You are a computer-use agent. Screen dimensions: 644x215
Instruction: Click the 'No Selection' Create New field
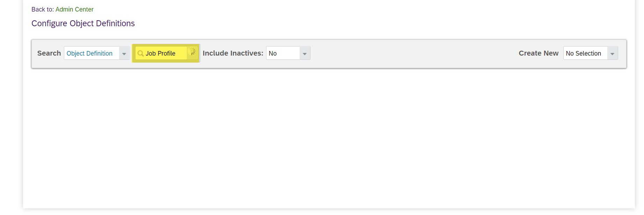585,53
